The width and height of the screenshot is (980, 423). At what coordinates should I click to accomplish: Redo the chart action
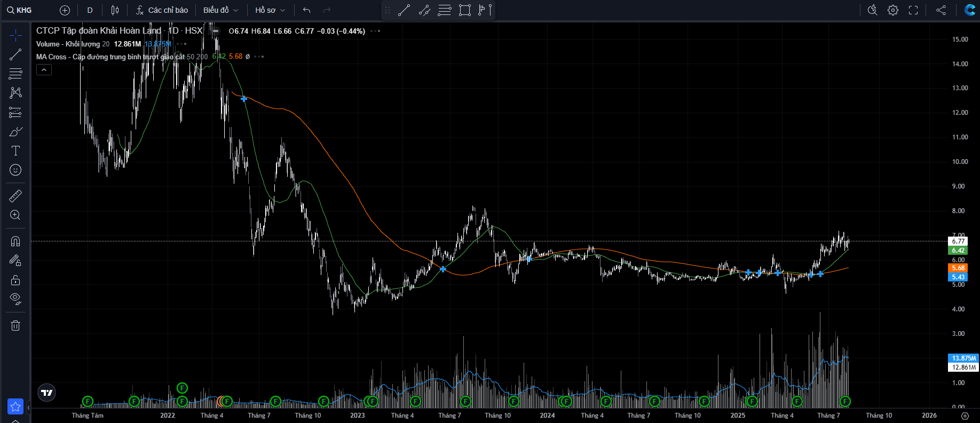coord(327,10)
